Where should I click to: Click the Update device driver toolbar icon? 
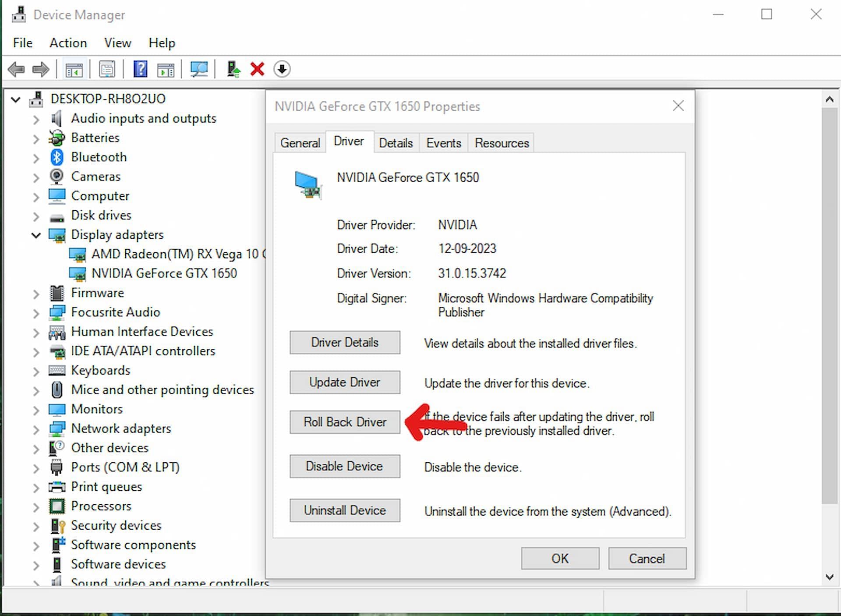(x=233, y=69)
